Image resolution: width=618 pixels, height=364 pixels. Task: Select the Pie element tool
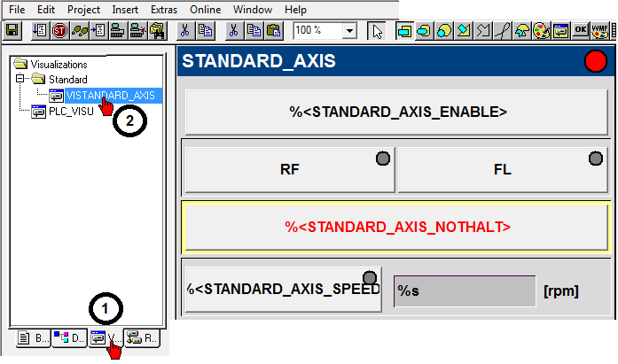point(522,31)
